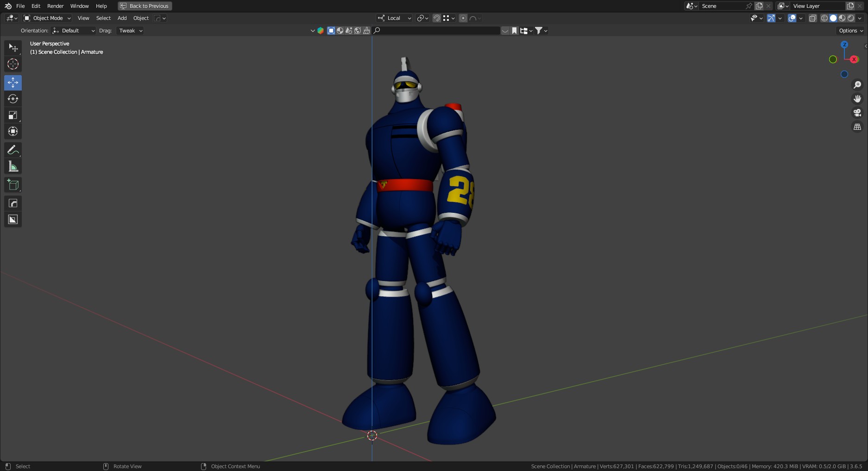Pin the Scene with the pin icon
The image size is (868, 471).
[x=749, y=6]
